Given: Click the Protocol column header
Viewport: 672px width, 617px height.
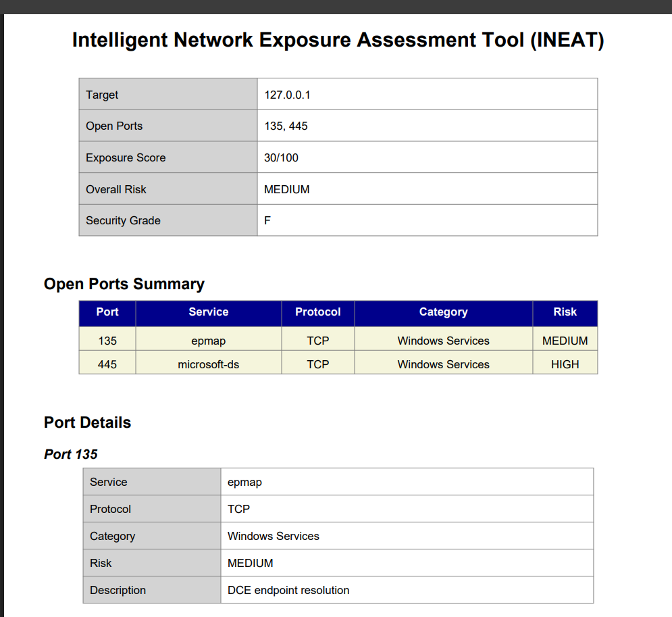Looking at the screenshot, I should tap(318, 312).
